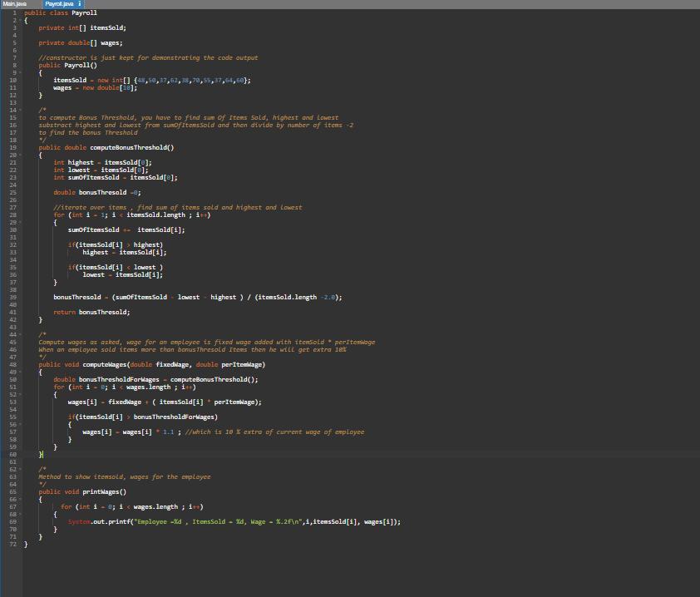Fold the comment block starting at line 14
Image resolution: width=700 pixels, height=597 pixels.
[x=20, y=111]
